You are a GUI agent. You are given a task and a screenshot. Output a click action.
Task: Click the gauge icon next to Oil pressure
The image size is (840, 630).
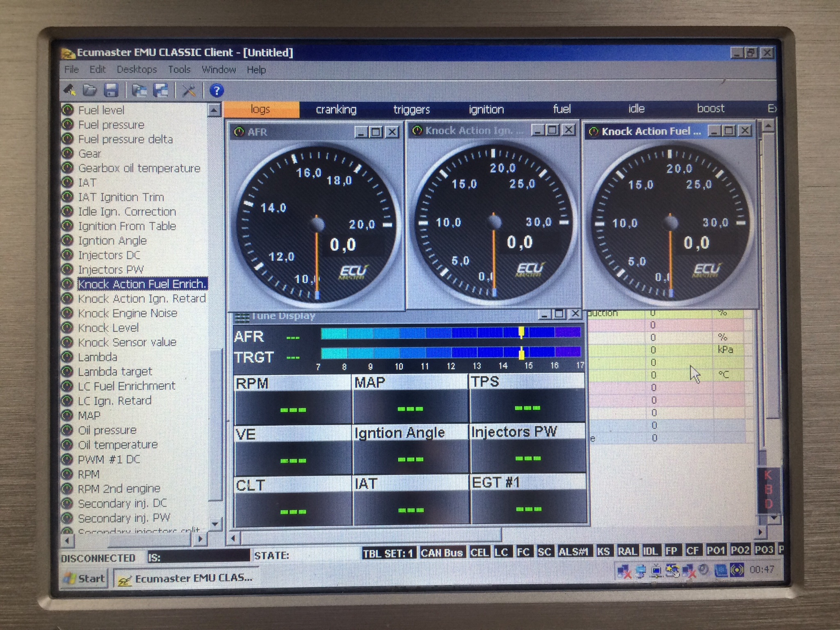pyautogui.click(x=67, y=430)
